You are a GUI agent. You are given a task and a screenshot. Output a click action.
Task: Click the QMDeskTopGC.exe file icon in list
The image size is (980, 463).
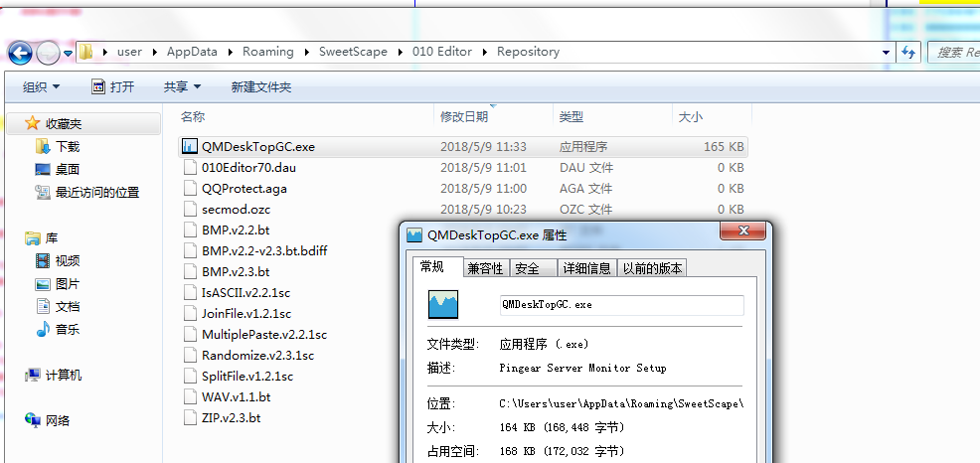point(190,147)
